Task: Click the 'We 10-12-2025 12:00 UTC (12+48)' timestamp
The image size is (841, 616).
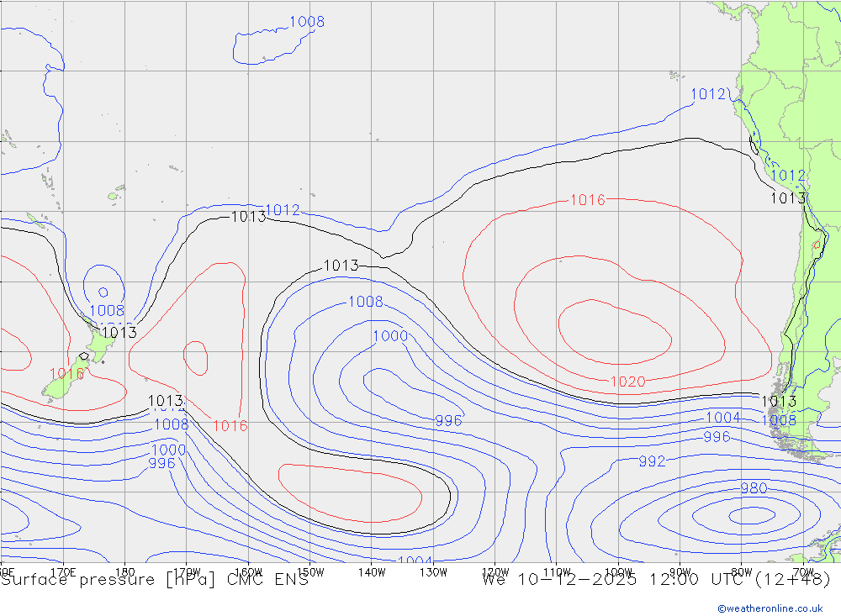Action: pyautogui.click(x=656, y=580)
